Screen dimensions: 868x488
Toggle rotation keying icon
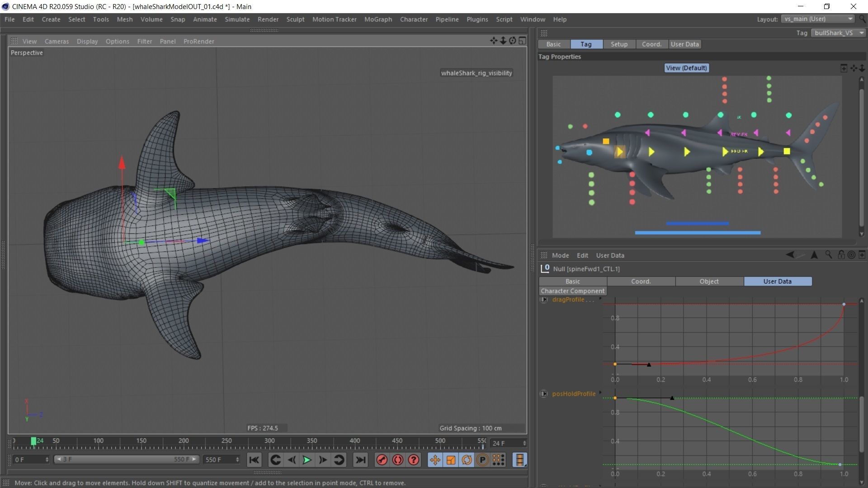tap(467, 460)
